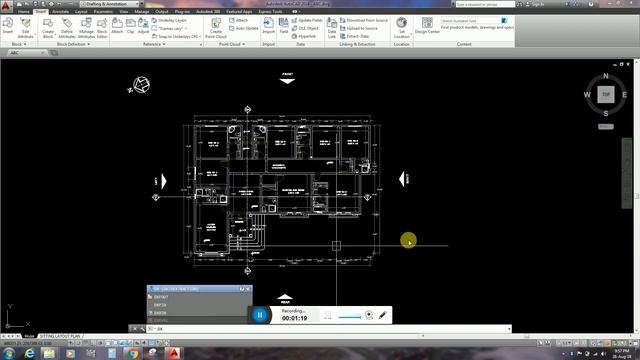Open the Quick Access Toolbar customize dropdown
This screenshot has width=640, height=360.
(141, 4)
